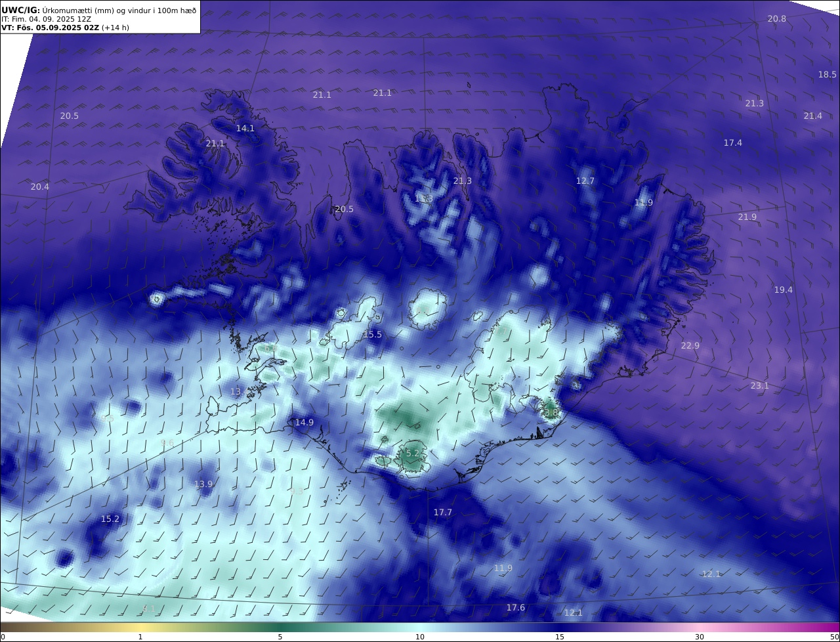840x642 pixels.
Task: Click the 15.5 value label
Action: coord(373,335)
